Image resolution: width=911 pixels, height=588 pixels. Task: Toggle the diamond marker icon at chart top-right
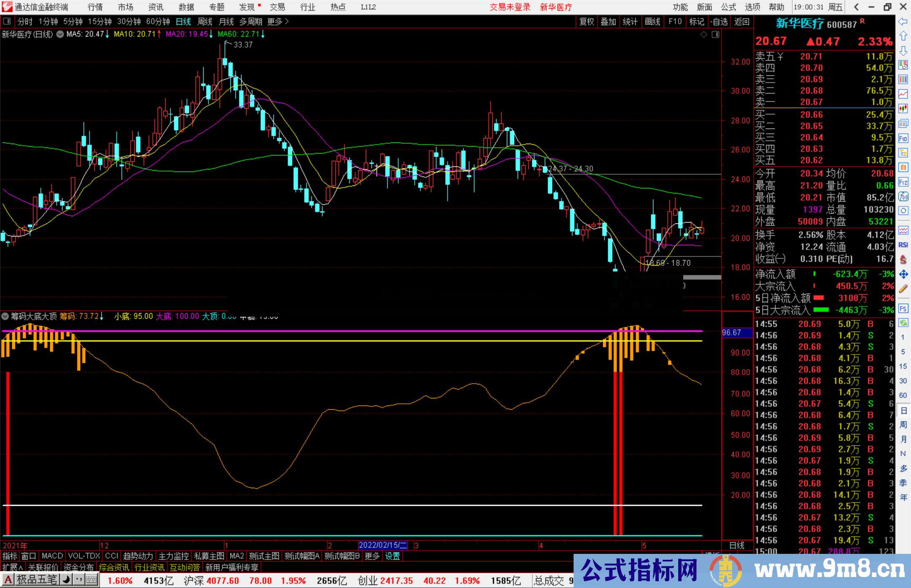703,35
